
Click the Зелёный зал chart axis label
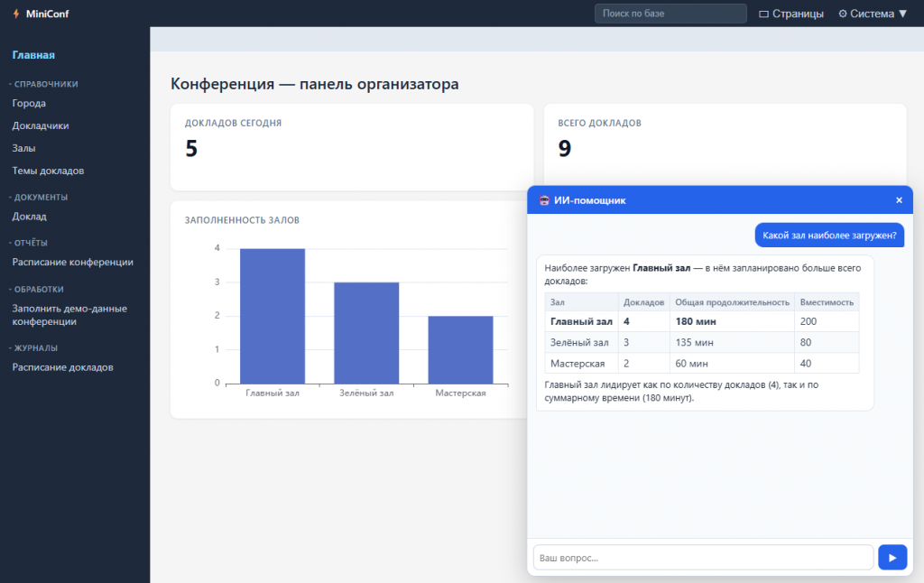(366, 393)
